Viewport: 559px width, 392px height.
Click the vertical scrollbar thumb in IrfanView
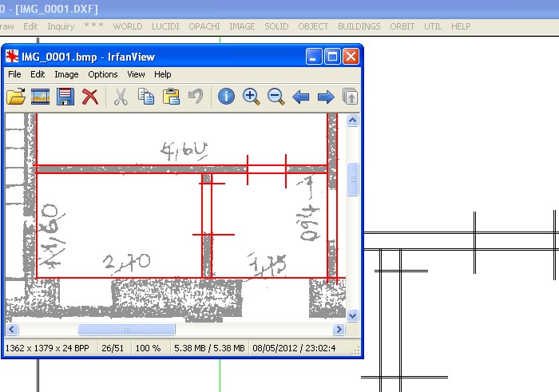[353, 179]
